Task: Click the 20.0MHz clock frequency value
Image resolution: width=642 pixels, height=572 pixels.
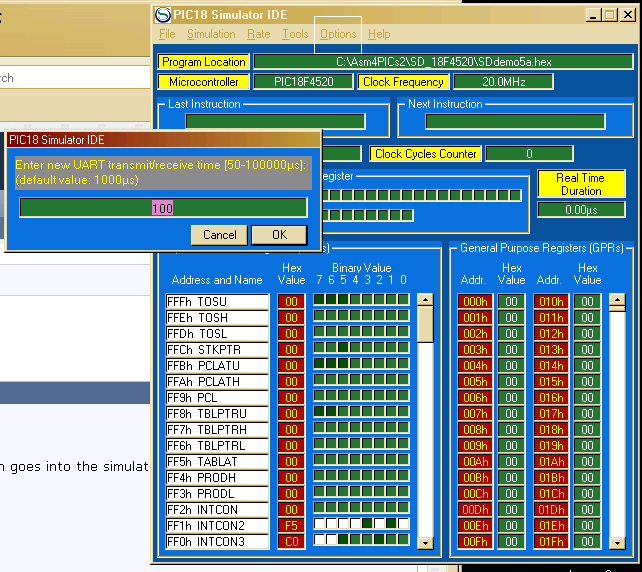Action: click(504, 82)
